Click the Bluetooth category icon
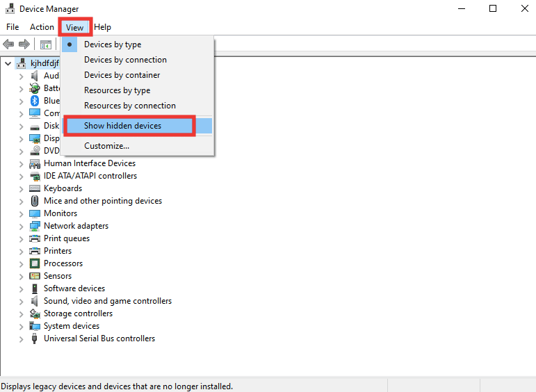 [x=35, y=101]
